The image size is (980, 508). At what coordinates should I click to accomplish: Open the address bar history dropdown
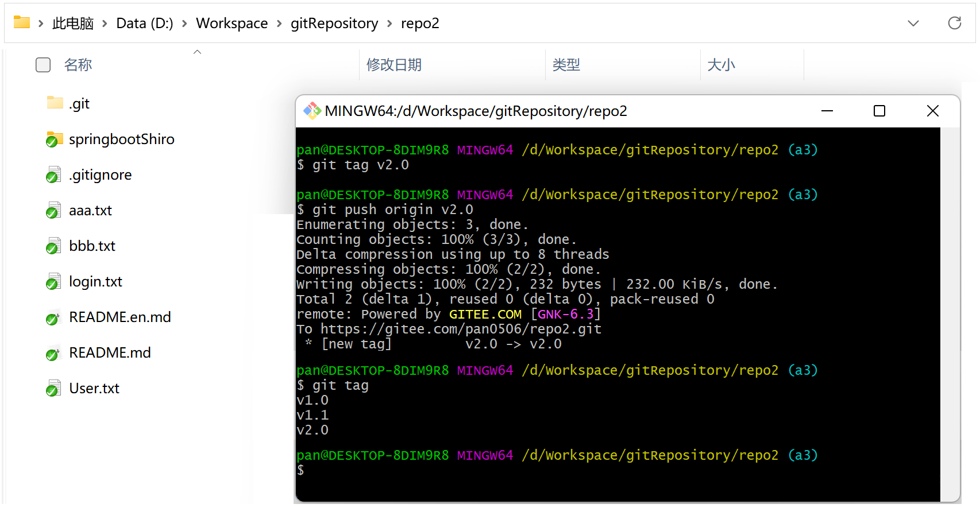(913, 23)
